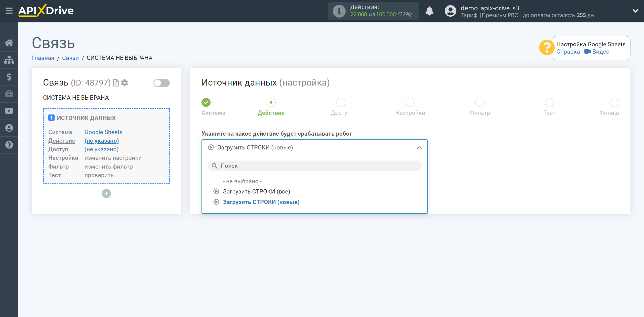644x317 pixels.
Task: Select Загрузить СТРОКИ (все) option
Action: [x=257, y=191]
